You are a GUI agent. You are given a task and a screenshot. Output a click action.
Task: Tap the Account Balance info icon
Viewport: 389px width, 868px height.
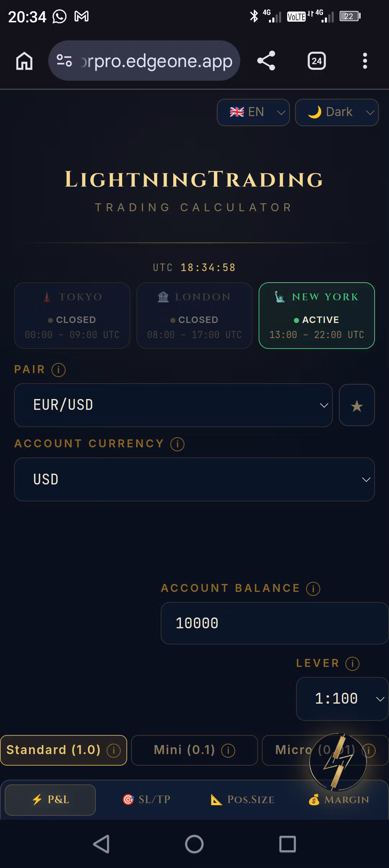[313, 589]
